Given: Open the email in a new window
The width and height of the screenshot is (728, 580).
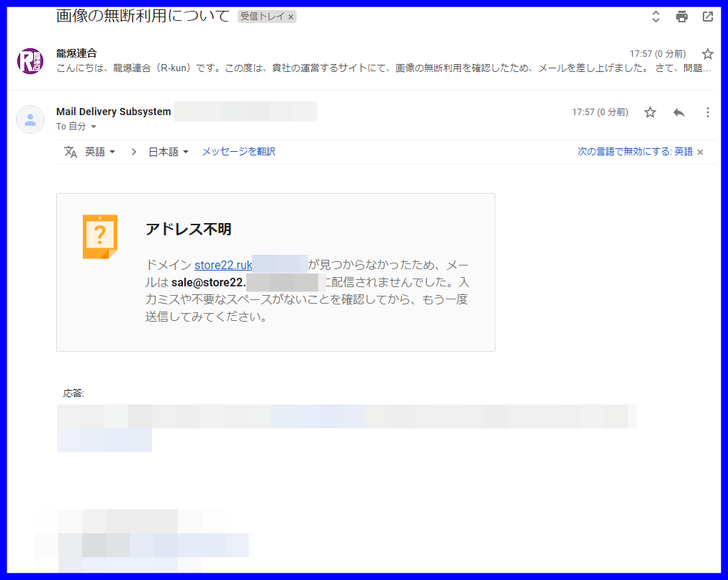Looking at the screenshot, I should pyautogui.click(x=707, y=16).
